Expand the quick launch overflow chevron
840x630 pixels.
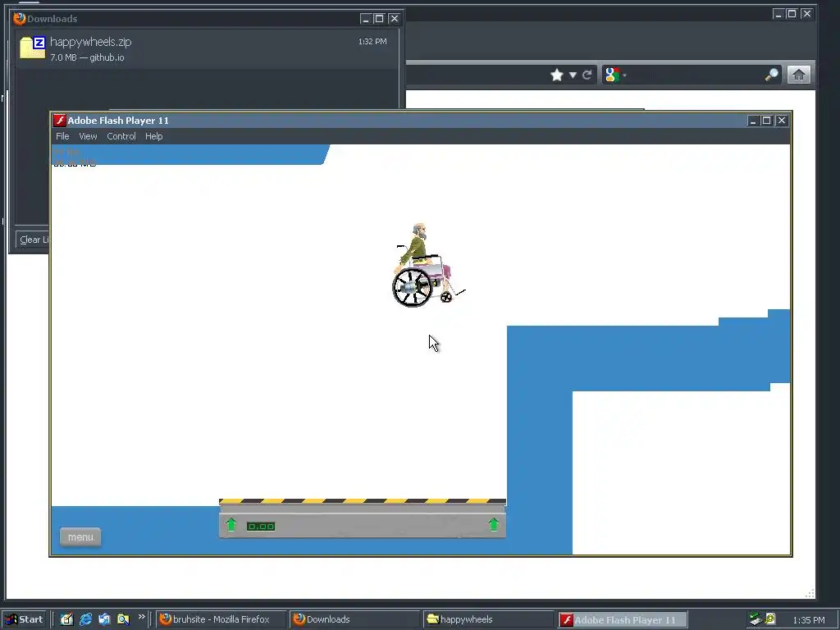[x=141, y=617]
